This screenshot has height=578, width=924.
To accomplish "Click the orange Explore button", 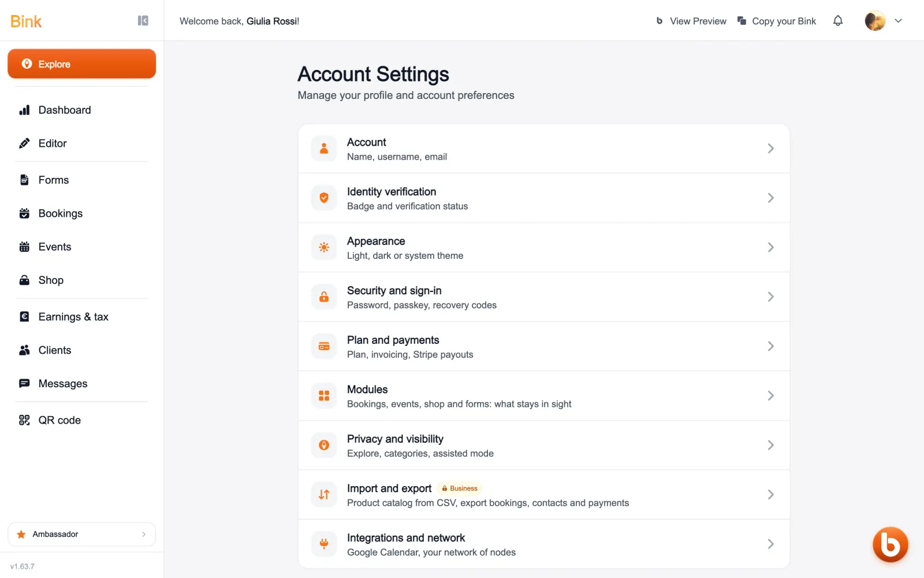I will (81, 64).
